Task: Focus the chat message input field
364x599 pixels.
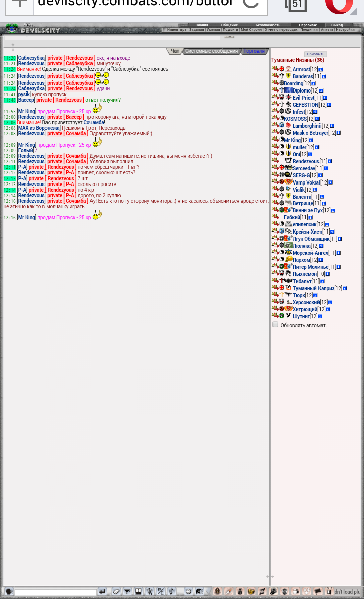Action: click(55, 592)
